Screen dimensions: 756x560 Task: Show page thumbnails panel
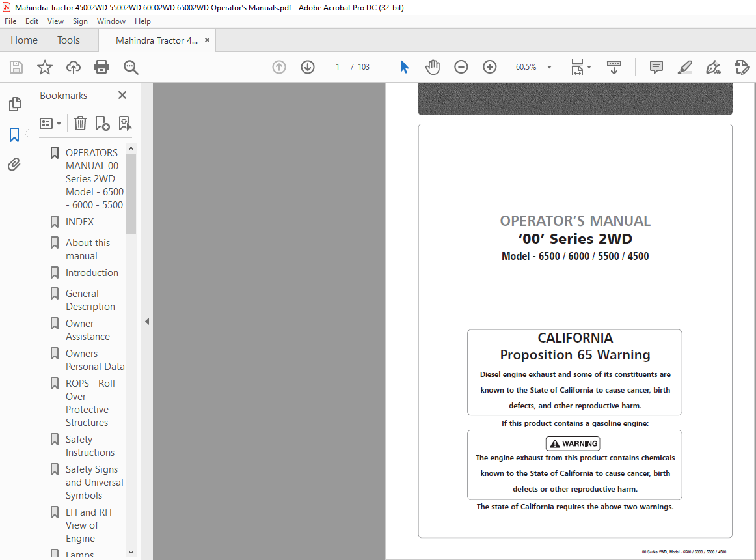click(x=14, y=104)
